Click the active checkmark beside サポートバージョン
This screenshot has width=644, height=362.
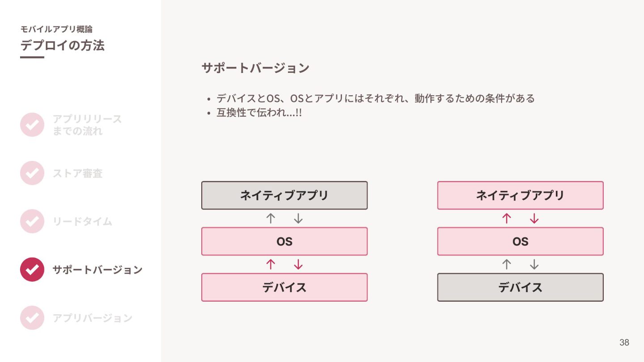32,269
